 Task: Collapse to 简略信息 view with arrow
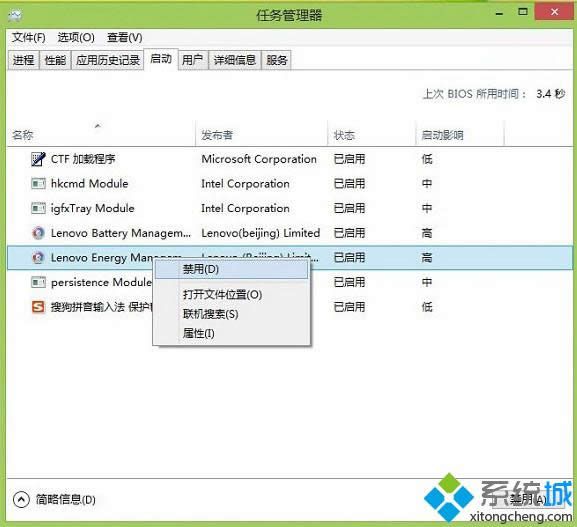coord(21,499)
